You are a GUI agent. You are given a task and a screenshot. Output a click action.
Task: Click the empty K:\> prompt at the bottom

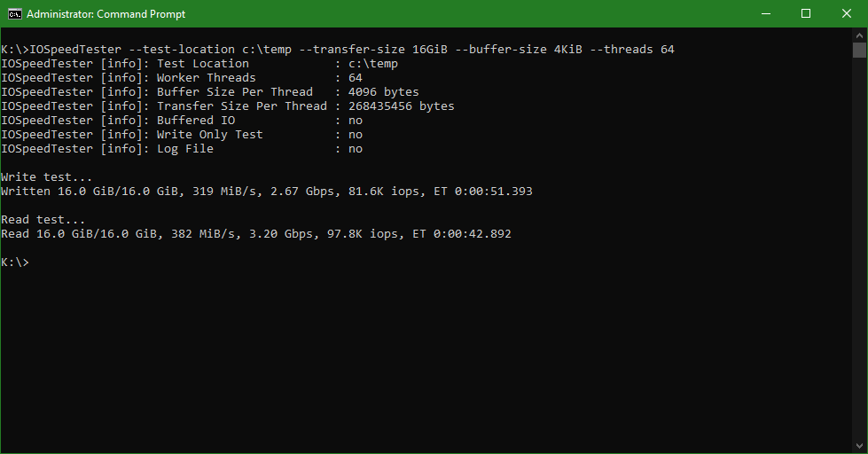click(15, 262)
